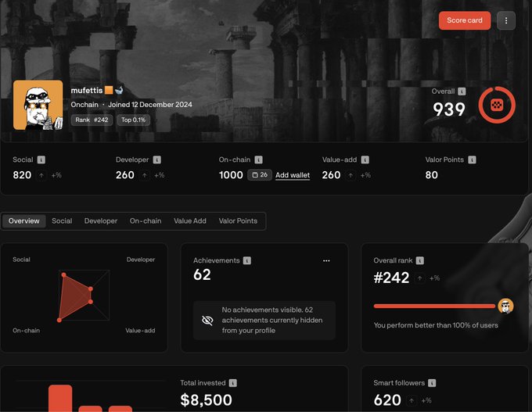This screenshot has width=532, height=412.
Task: Click the Rank #242 badge
Action: tap(92, 120)
